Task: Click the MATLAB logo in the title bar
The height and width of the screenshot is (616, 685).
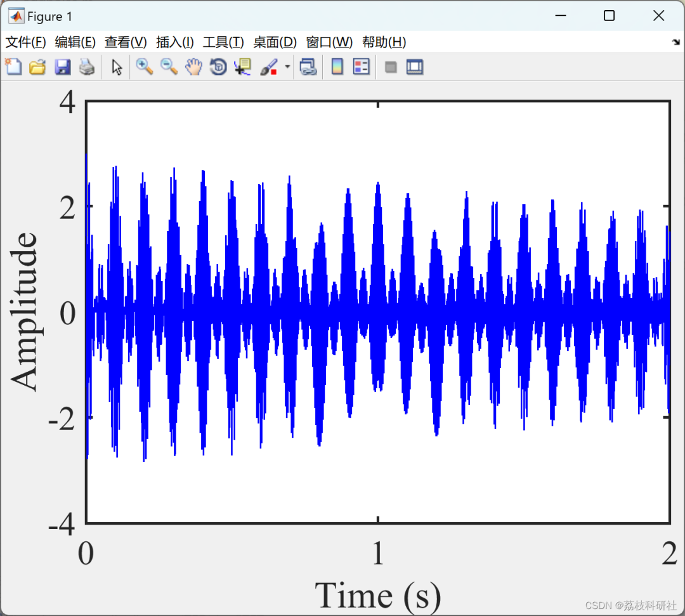Action: [x=16, y=16]
